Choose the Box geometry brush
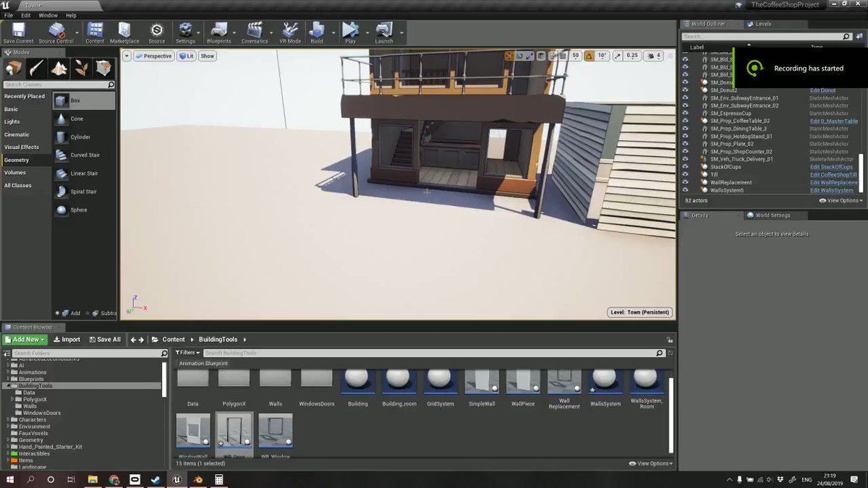The width and height of the screenshot is (868, 488). tap(84, 100)
